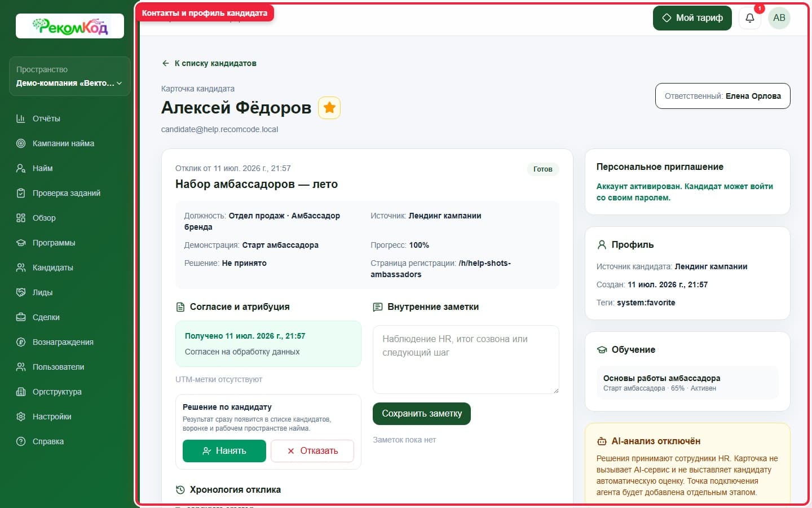Go to Кампании найма section
The image size is (812, 508).
[x=70, y=143]
